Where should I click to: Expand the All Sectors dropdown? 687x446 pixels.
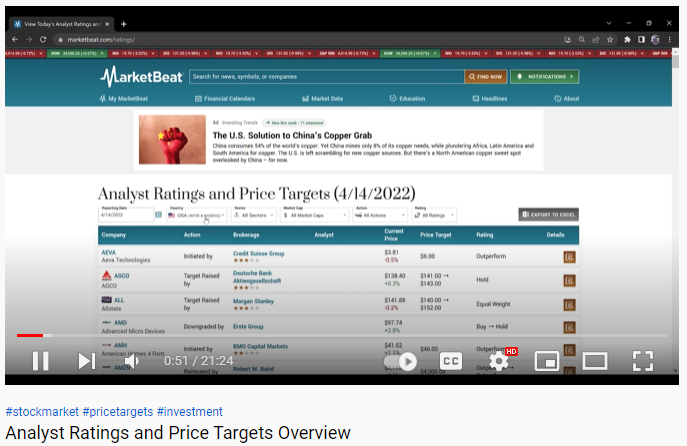[x=254, y=215]
